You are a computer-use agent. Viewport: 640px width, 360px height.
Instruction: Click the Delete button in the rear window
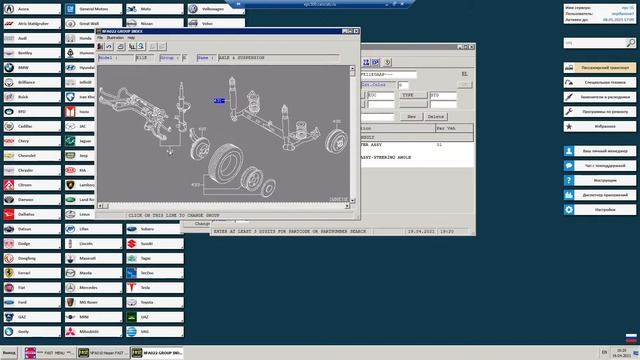436,117
